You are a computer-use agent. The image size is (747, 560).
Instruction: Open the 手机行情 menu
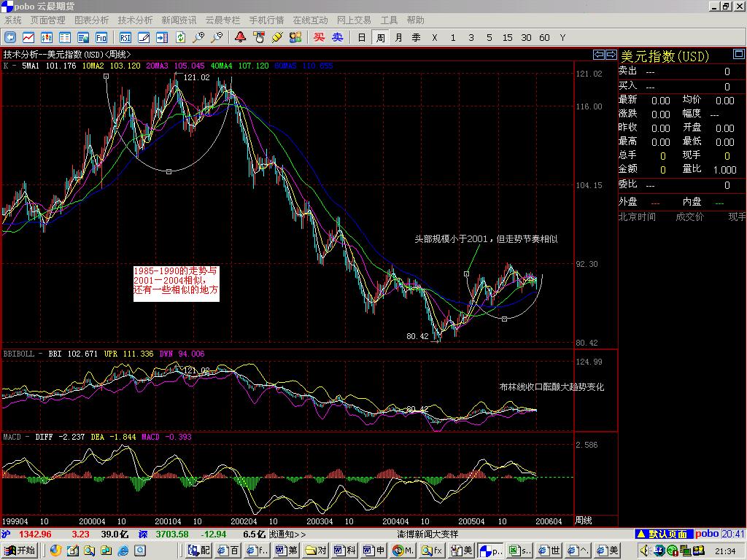point(266,20)
